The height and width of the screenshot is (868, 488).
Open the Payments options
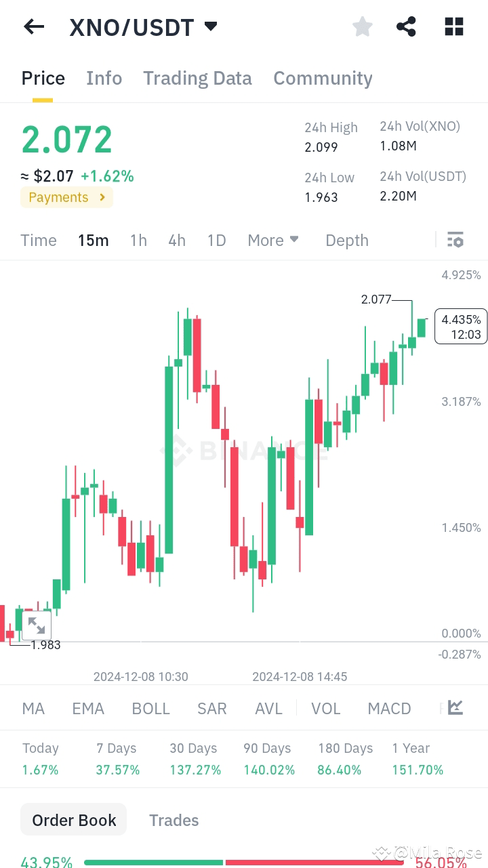[66, 197]
